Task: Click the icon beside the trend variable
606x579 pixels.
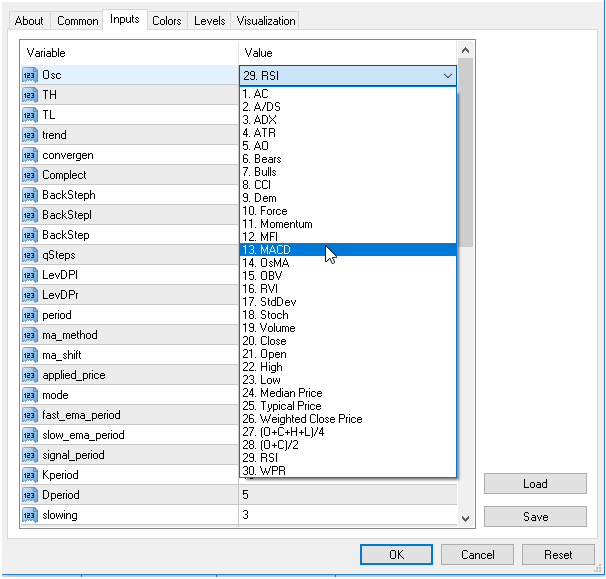Action: (x=29, y=135)
